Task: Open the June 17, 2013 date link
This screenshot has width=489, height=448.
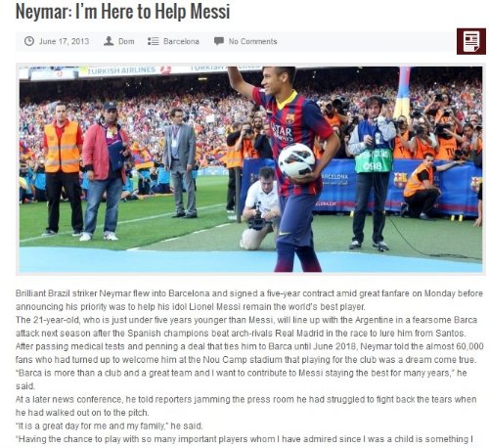Action: (64, 41)
